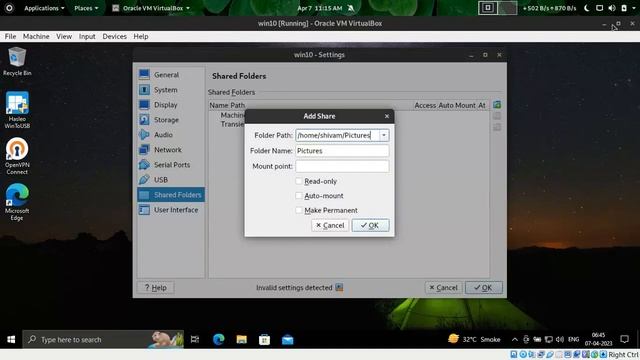The height and width of the screenshot is (360, 640).
Task: Click the host volume icon
Action: pyautogui.click(x=611, y=8)
